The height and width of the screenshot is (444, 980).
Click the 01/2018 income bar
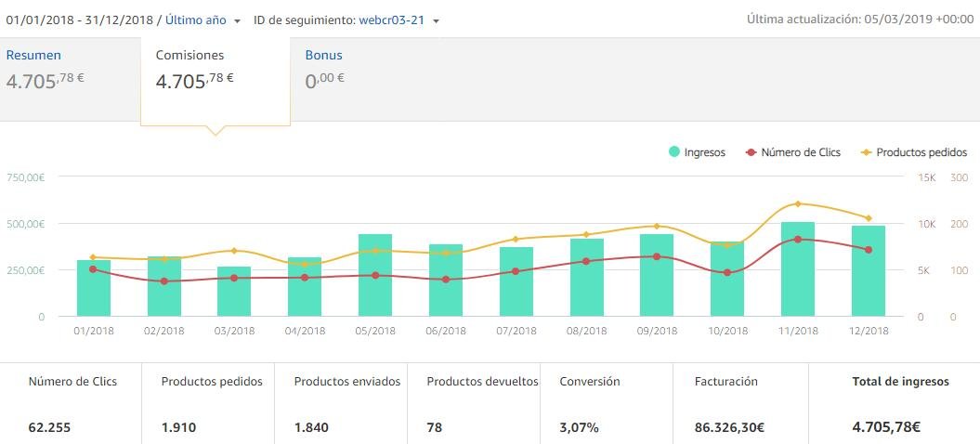click(x=94, y=288)
